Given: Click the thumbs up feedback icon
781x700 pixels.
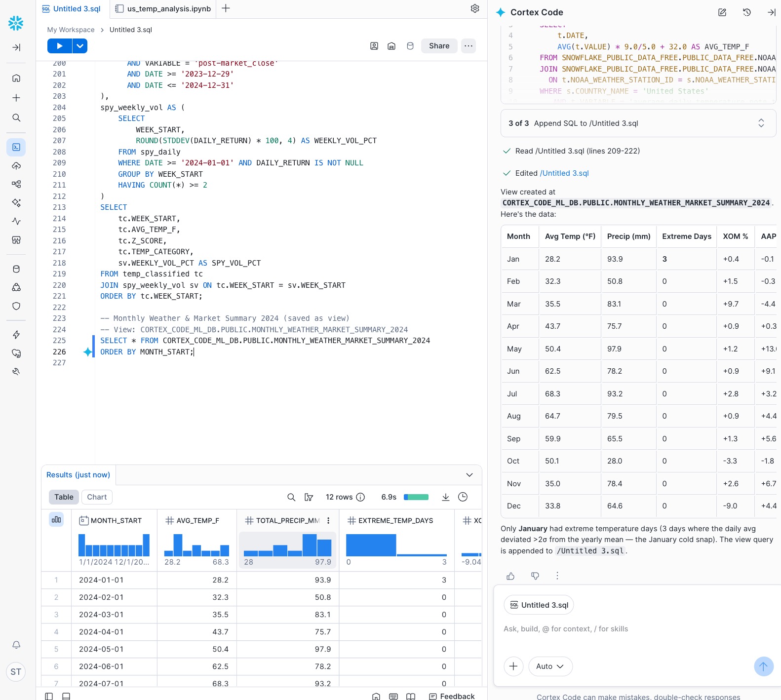Looking at the screenshot, I should pos(510,576).
